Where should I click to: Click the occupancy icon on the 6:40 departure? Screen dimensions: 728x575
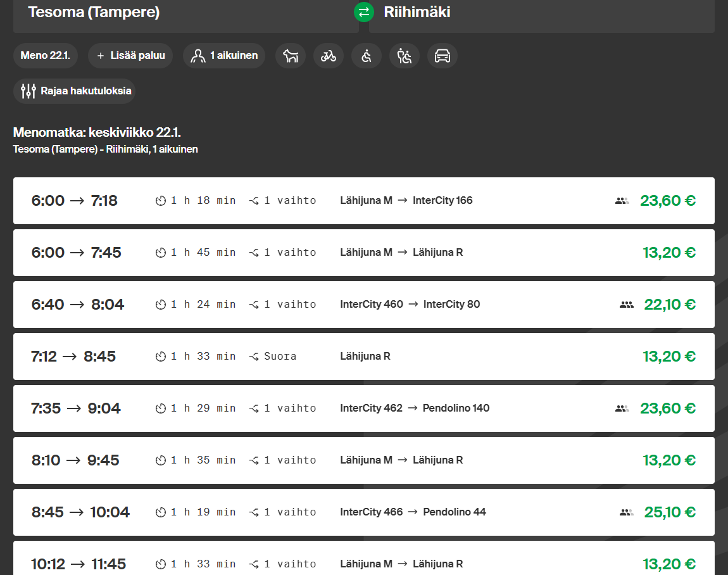tap(626, 305)
